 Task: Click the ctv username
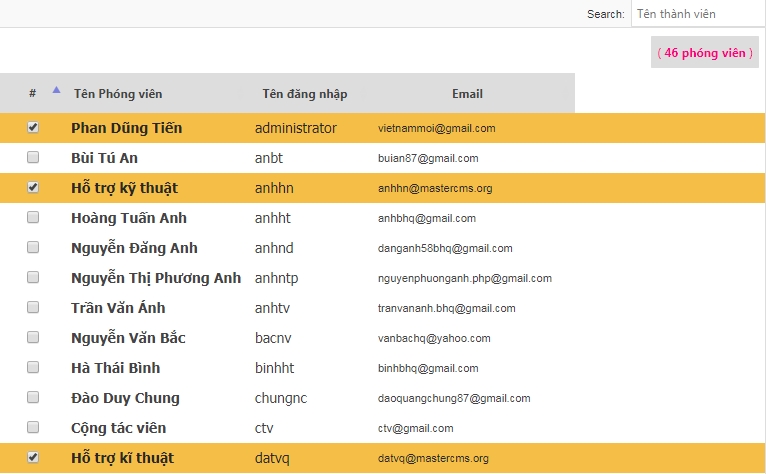[264, 429]
